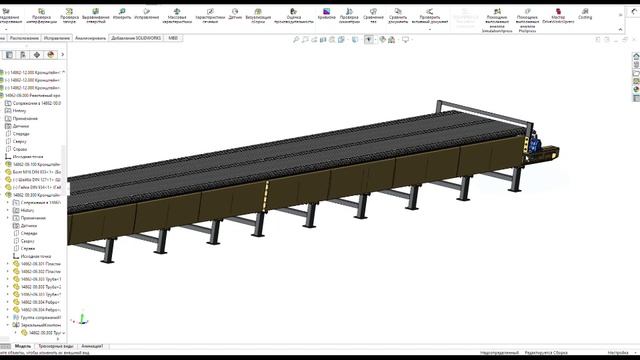Image resolution: width=640 pixels, height=360 pixels.
Task: Click the XYZ orientation triad in viewport
Action: tap(81, 320)
